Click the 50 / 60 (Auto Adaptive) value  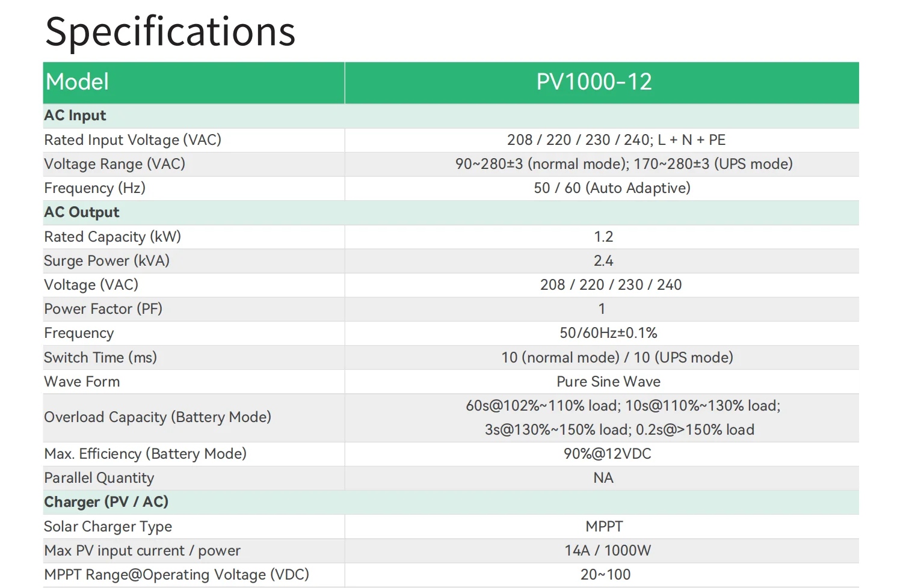612,188
